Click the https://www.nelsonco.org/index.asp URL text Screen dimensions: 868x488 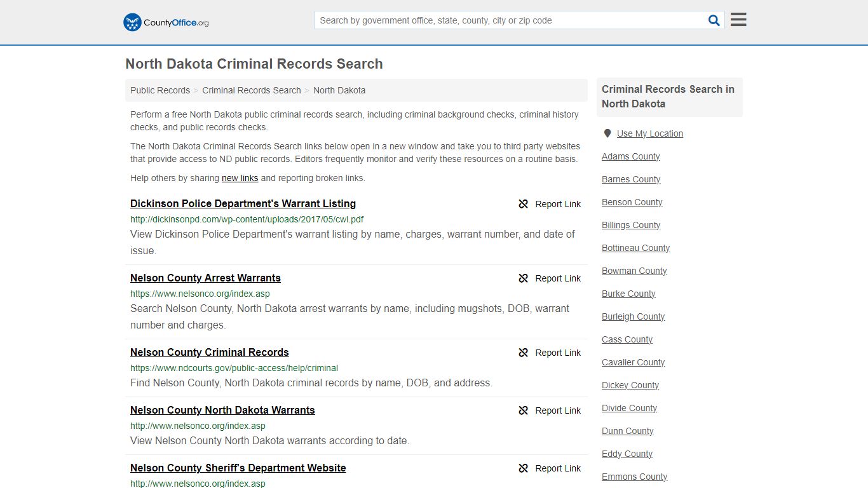tap(200, 294)
